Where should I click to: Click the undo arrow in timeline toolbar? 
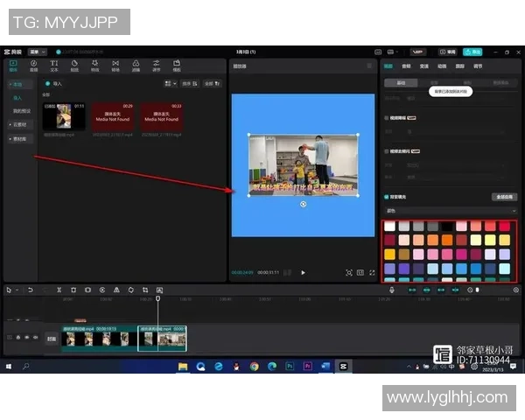click(x=30, y=290)
